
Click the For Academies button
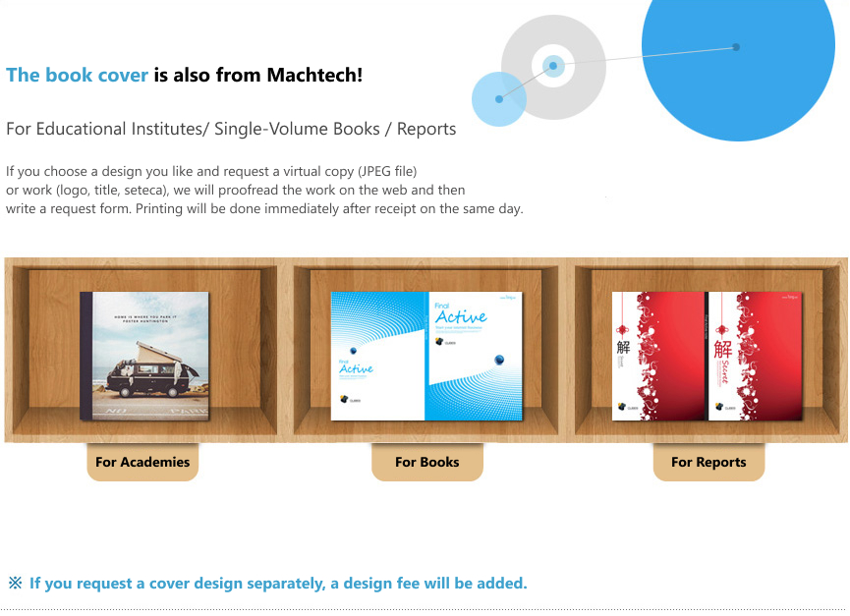pos(142,462)
